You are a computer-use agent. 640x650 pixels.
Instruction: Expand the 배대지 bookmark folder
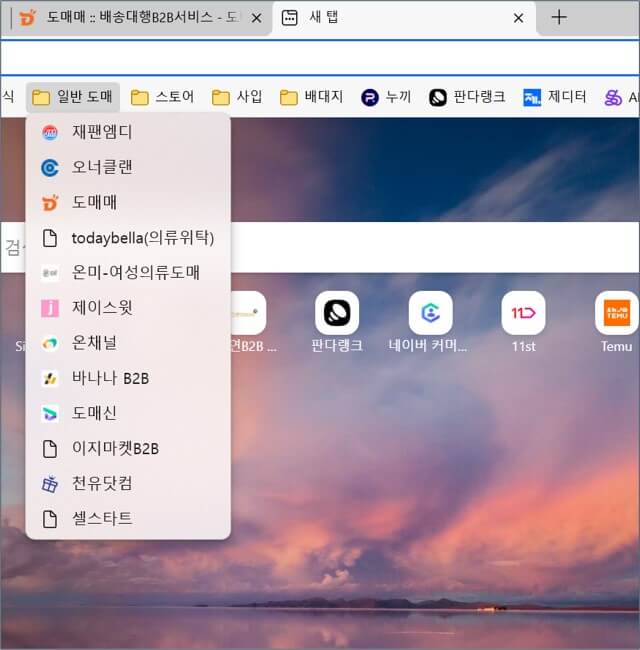click(312, 97)
